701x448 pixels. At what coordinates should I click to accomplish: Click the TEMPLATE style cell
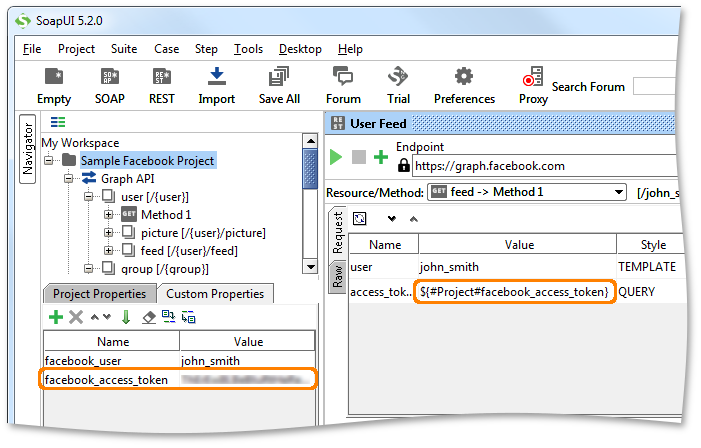click(x=647, y=267)
